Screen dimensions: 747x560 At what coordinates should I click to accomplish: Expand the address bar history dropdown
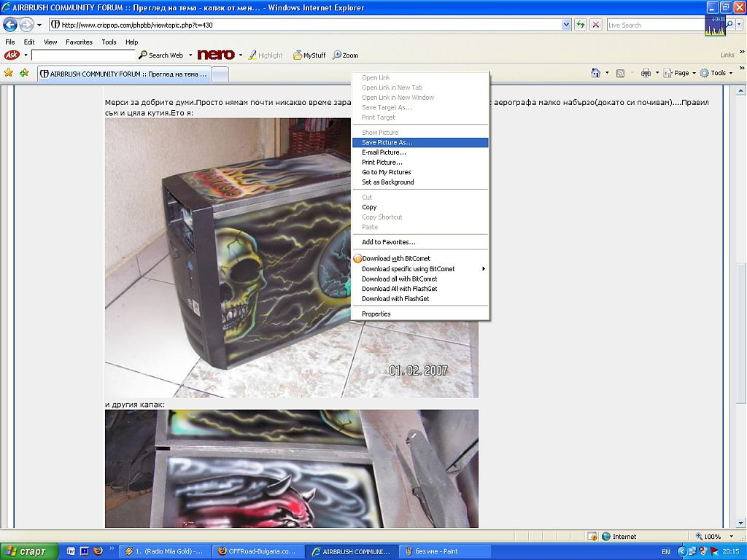tap(566, 25)
